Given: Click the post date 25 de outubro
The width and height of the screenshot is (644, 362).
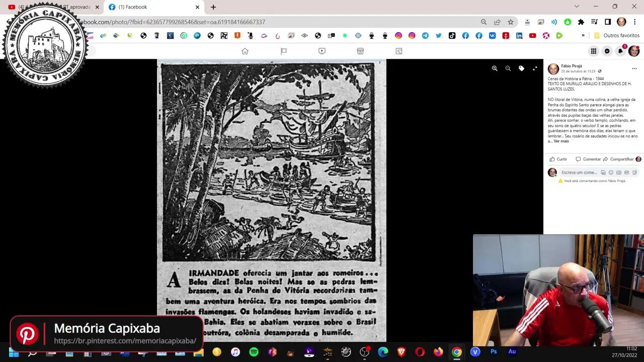Looking at the screenshot, I should click(x=578, y=71).
